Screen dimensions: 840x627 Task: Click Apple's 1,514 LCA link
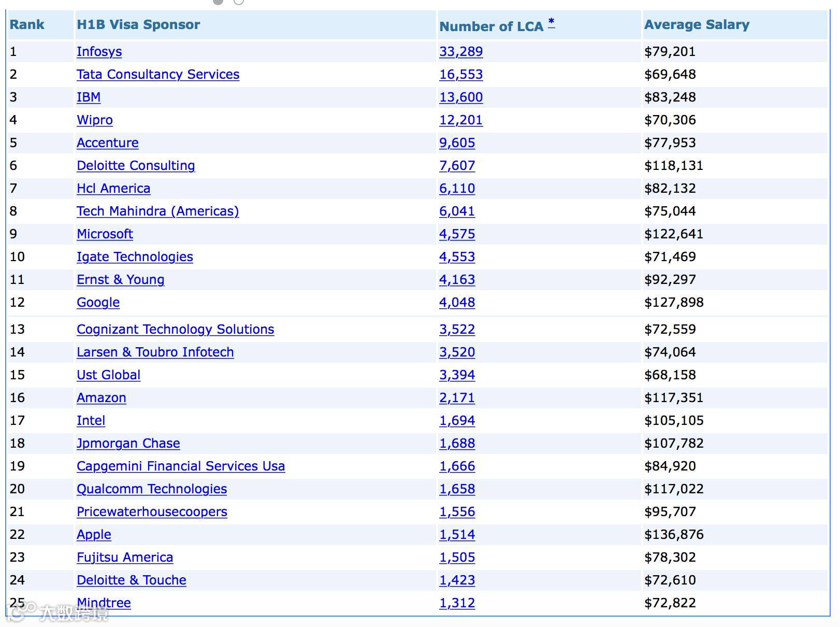click(x=457, y=535)
